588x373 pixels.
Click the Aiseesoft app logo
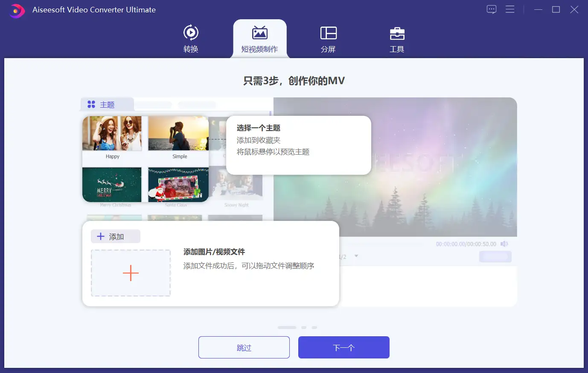coord(17,10)
